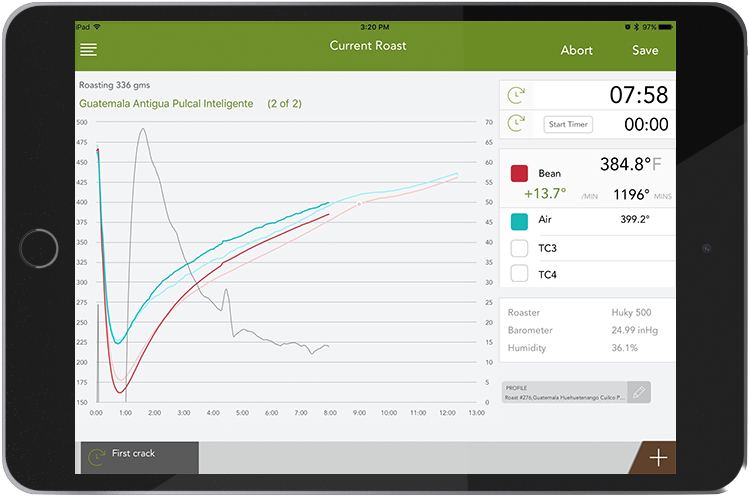Toggle the Bean temperature channel

(x=519, y=174)
